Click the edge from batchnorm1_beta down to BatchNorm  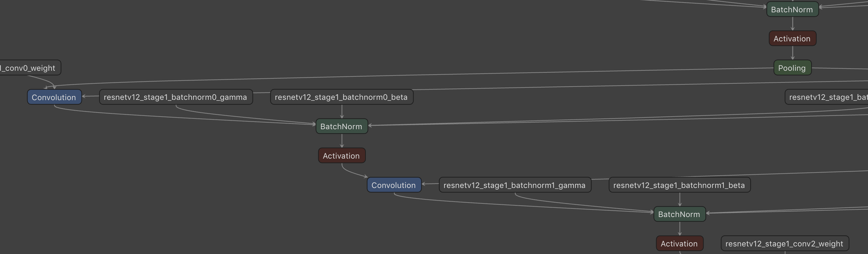[680, 199]
